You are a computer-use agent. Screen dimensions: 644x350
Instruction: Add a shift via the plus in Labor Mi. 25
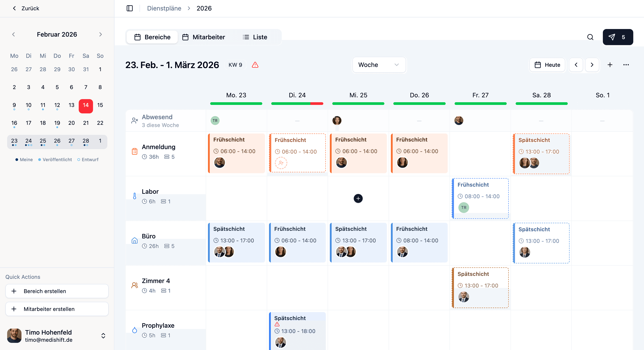click(x=358, y=198)
